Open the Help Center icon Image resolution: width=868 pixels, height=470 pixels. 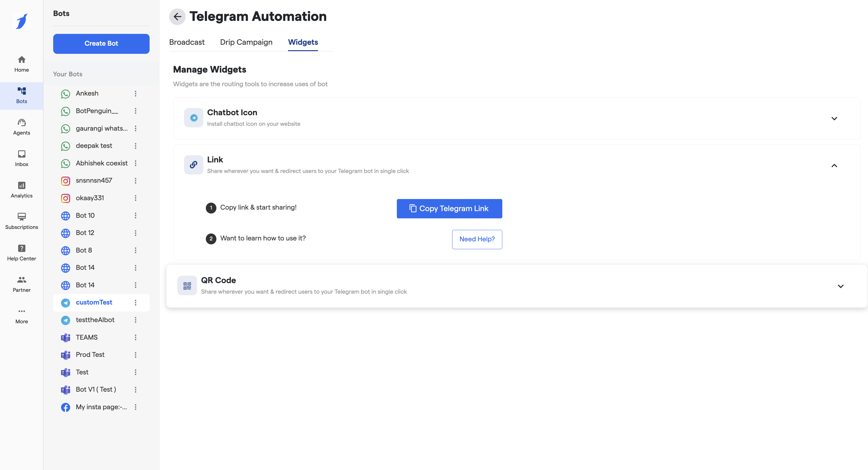coord(21,253)
